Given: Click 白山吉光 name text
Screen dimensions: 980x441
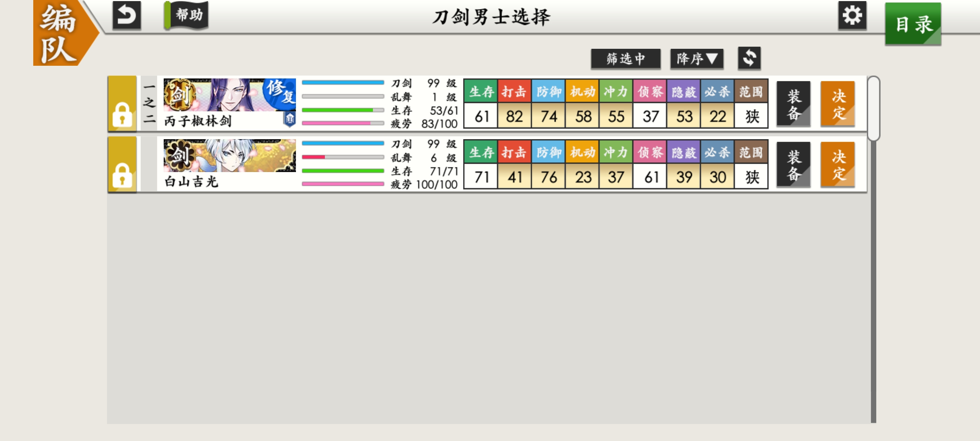Looking at the screenshot, I should (192, 181).
